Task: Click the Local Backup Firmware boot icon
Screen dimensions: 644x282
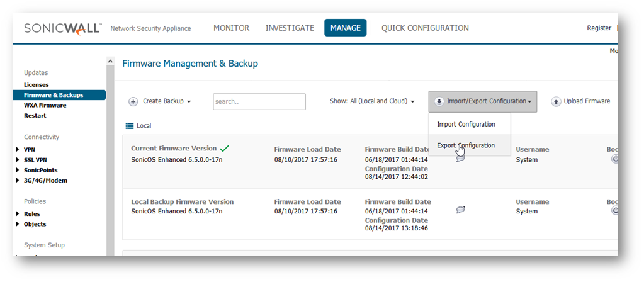Action: pyautogui.click(x=614, y=210)
